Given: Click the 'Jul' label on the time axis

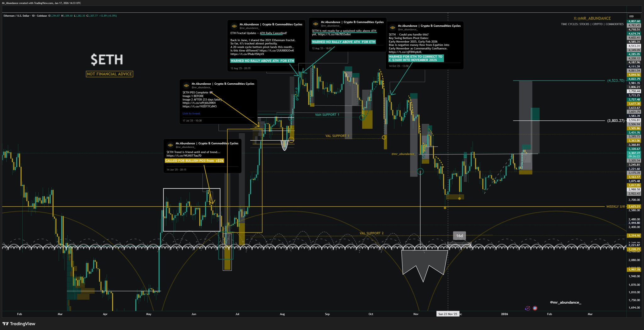Looking at the screenshot, I should [237, 314].
